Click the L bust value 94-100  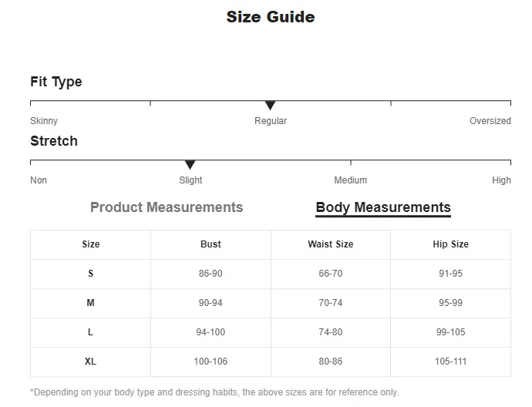[x=210, y=332]
